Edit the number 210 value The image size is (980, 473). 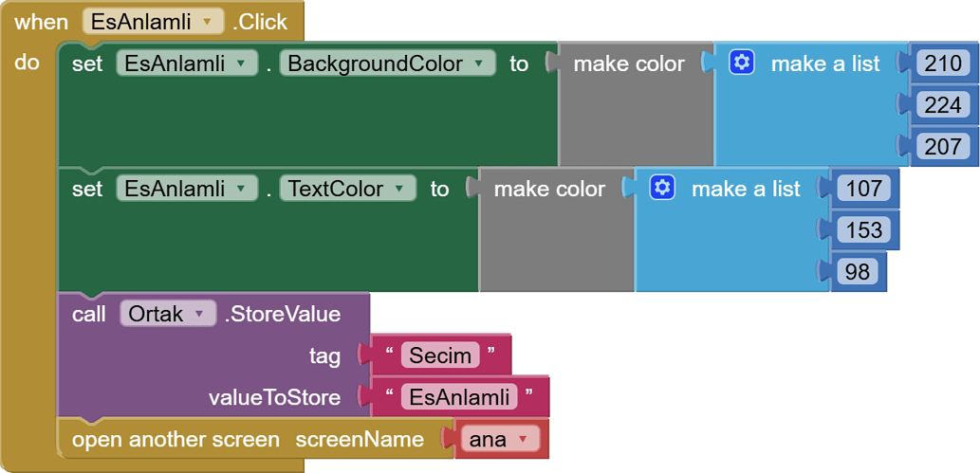[x=943, y=64]
